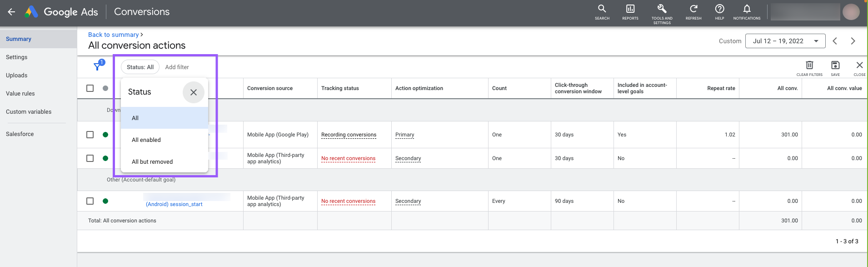This screenshot has height=267, width=868.
Task: Open the Jul 12 – 19, 2022 date dropdown
Action: click(785, 41)
